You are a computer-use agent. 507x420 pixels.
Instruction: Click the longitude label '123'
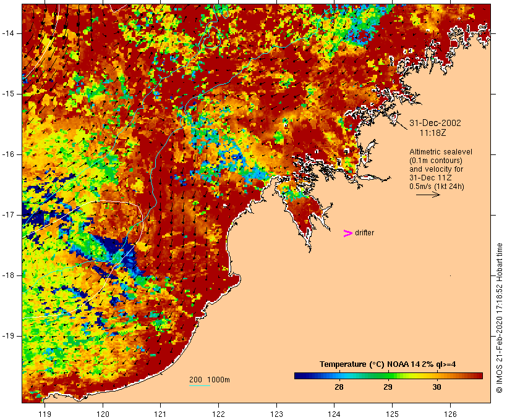276,414
